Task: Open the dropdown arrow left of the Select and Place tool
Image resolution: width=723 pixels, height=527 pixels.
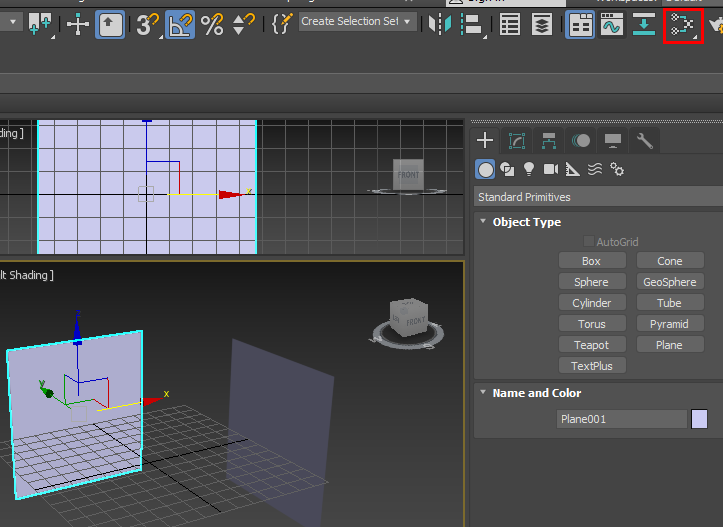Action: point(12,22)
